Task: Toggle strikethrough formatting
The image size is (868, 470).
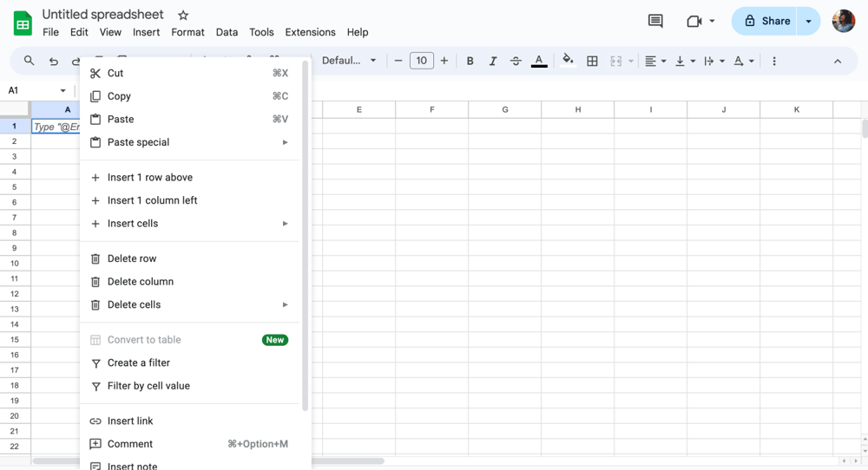Action: tap(516, 61)
